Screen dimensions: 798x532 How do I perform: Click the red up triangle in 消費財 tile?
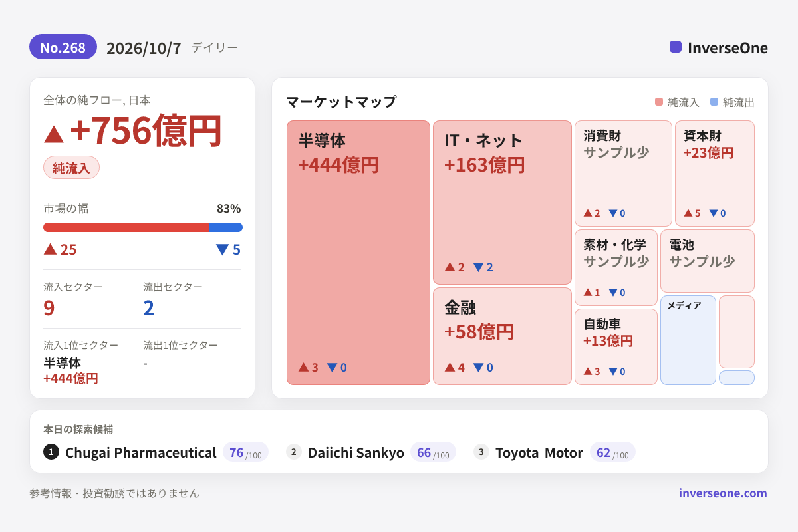click(x=588, y=213)
